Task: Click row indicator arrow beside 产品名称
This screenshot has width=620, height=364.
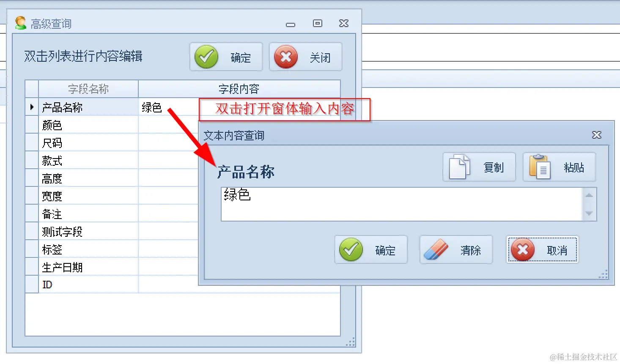Action: 32,107
